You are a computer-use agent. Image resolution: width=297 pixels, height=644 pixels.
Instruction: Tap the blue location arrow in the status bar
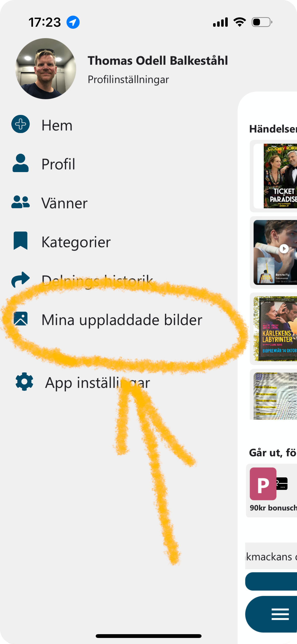[x=73, y=22]
